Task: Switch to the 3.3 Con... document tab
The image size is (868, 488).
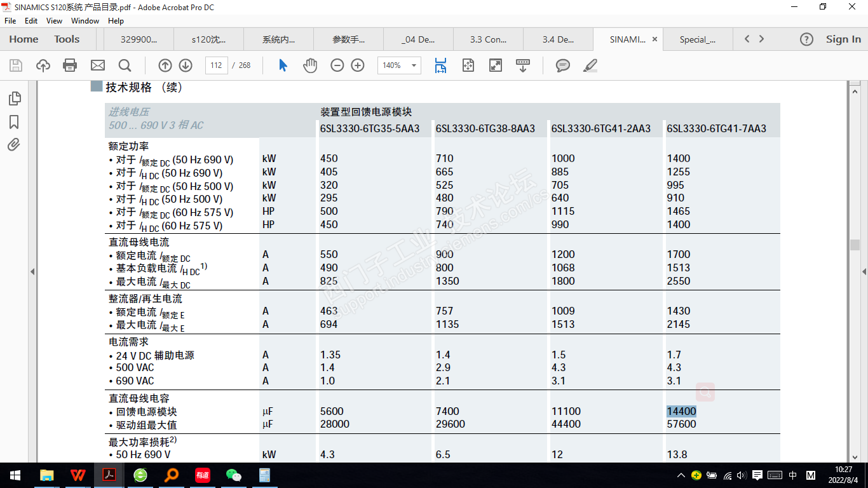Action: click(488, 39)
